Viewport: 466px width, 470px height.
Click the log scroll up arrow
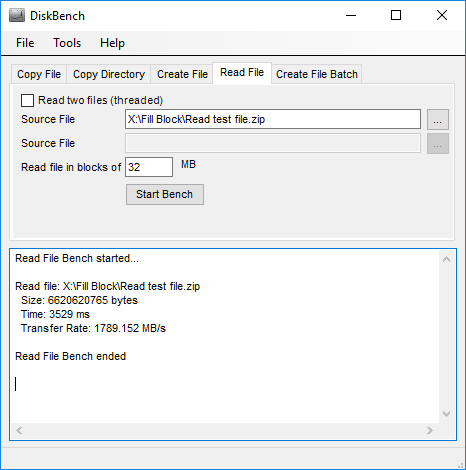pos(446,259)
